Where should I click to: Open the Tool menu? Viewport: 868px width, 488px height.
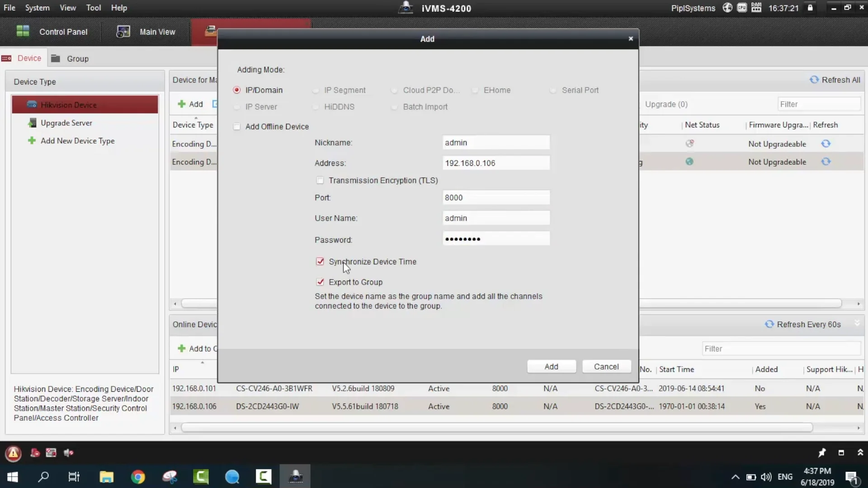click(94, 8)
